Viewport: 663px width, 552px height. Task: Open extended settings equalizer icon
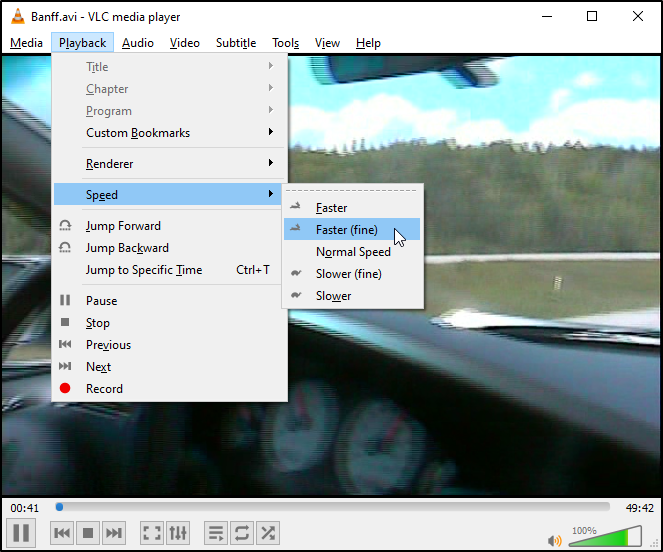(x=178, y=533)
